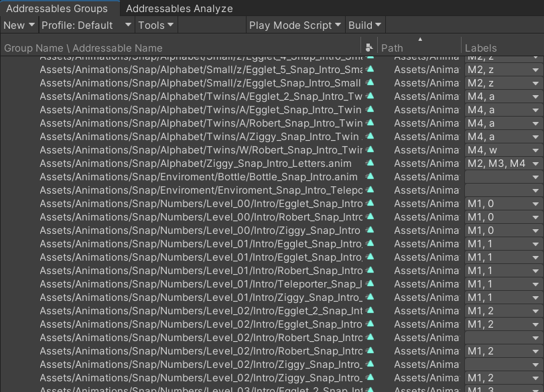
Task: Click animation icon for Bottle_Snap_Intro.anim row
Action: coord(369,177)
